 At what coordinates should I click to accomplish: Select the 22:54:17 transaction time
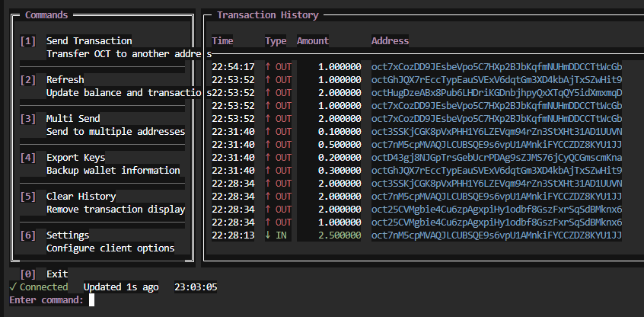pos(233,66)
